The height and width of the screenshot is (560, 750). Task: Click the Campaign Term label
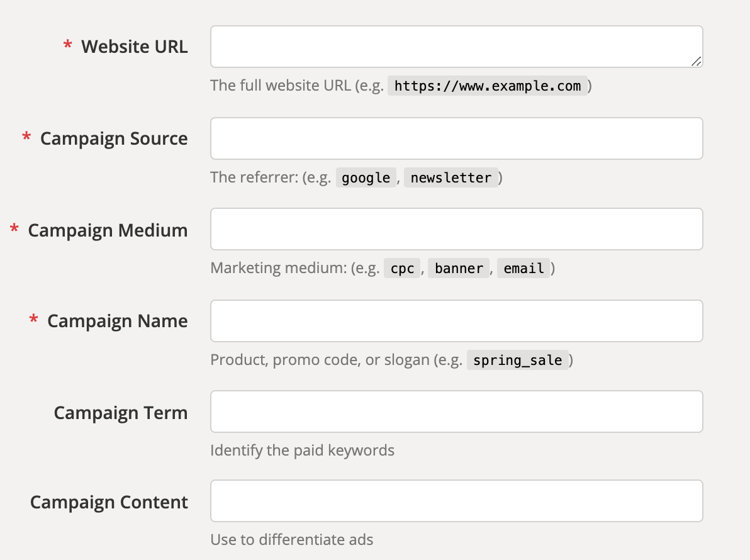point(121,413)
